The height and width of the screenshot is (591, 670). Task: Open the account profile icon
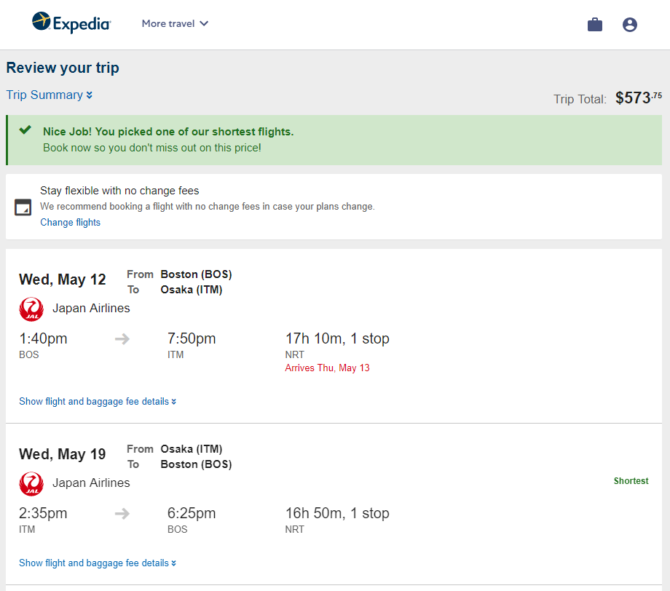coord(629,24)
